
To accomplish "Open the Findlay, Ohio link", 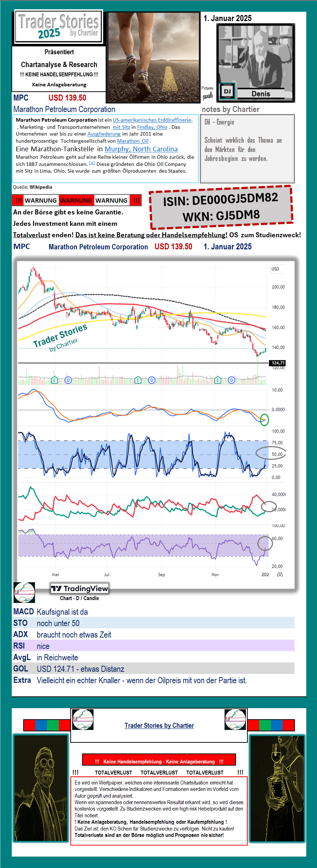I will click(152, 127).
